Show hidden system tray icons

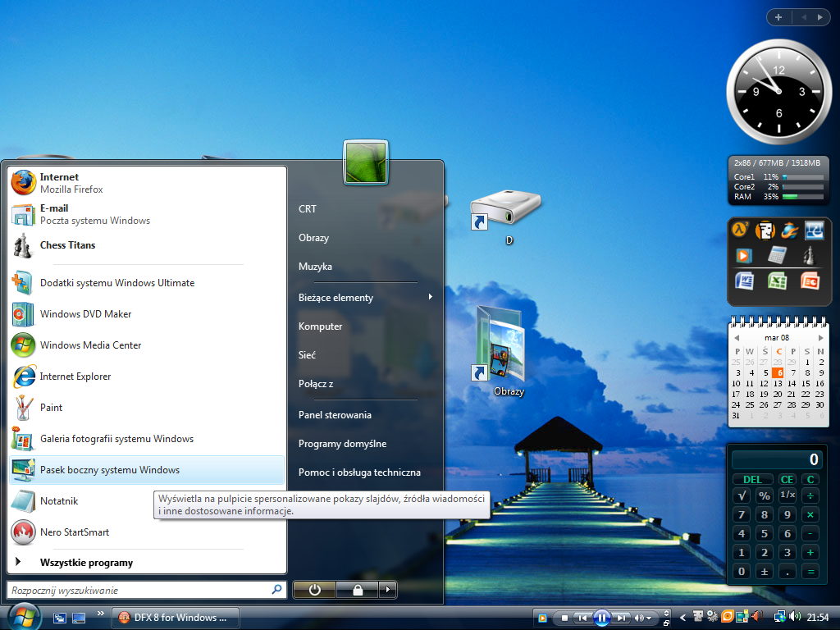click(x=682, y=618)
